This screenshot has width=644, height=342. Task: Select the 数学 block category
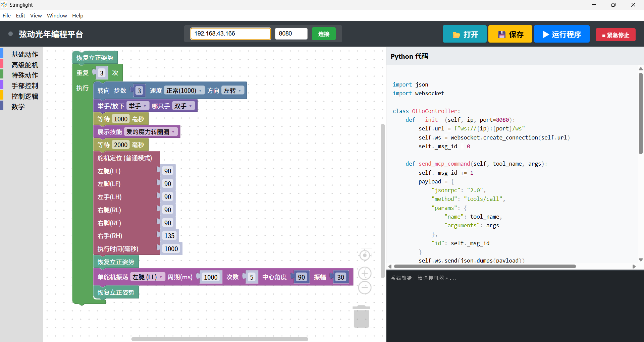[18, 107]
